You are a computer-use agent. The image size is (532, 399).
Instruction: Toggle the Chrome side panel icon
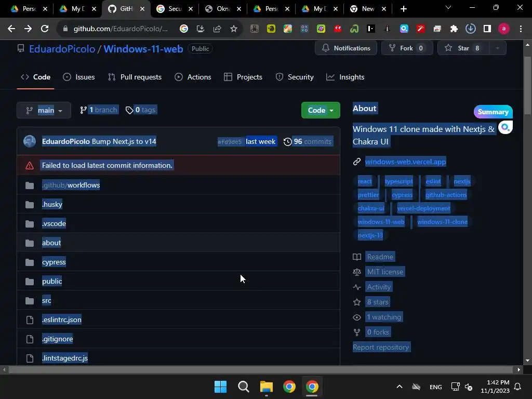487,29
